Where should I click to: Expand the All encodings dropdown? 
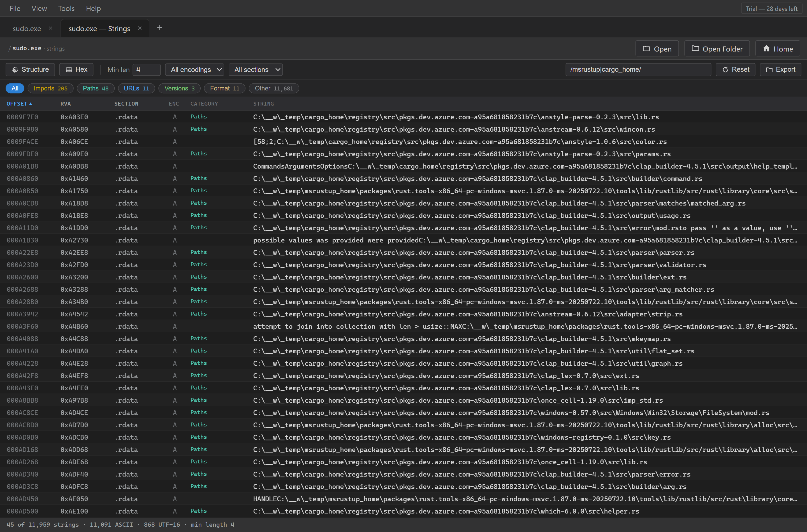tap(194, 69)
